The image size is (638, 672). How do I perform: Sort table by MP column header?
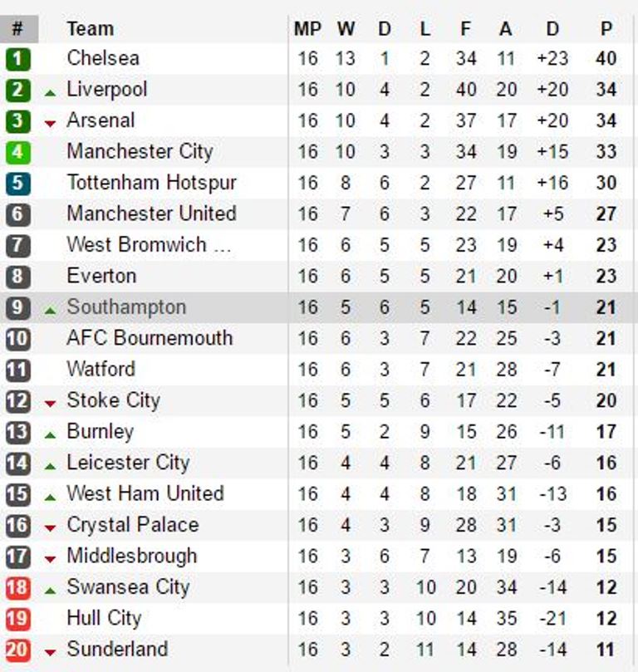[307, 29]
